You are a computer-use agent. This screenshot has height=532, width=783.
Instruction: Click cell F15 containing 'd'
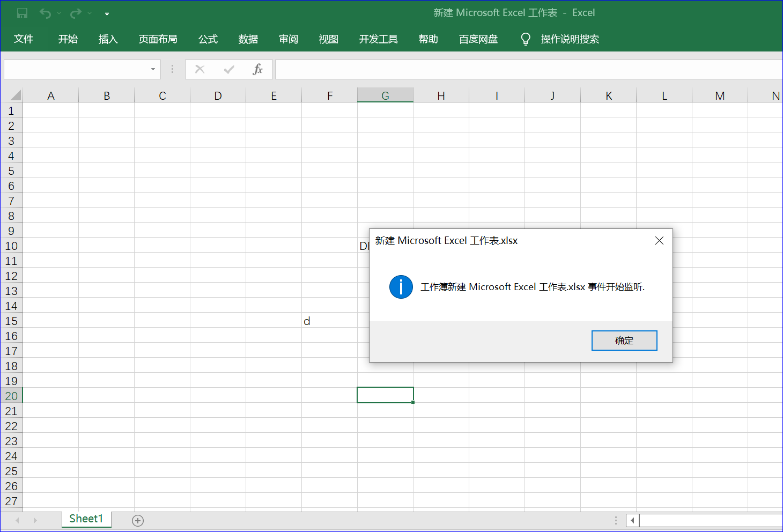[330, 321]
